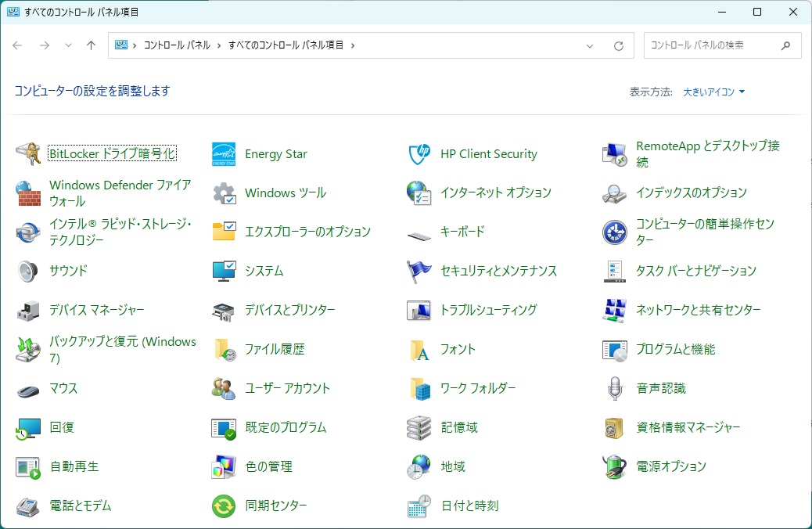Click the すべてのコントロール パネル項目 breadcrumb
The image size is (812, 529).
point(286,45)
